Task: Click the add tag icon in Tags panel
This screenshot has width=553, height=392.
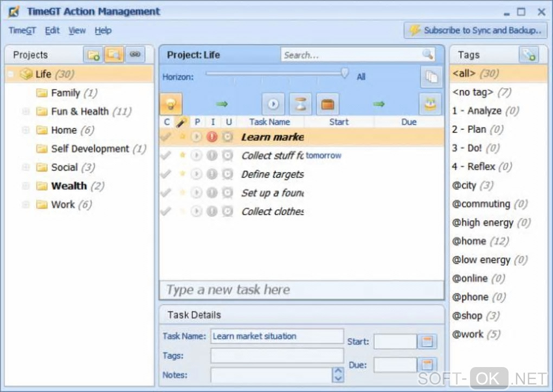Action: point(529,55)
